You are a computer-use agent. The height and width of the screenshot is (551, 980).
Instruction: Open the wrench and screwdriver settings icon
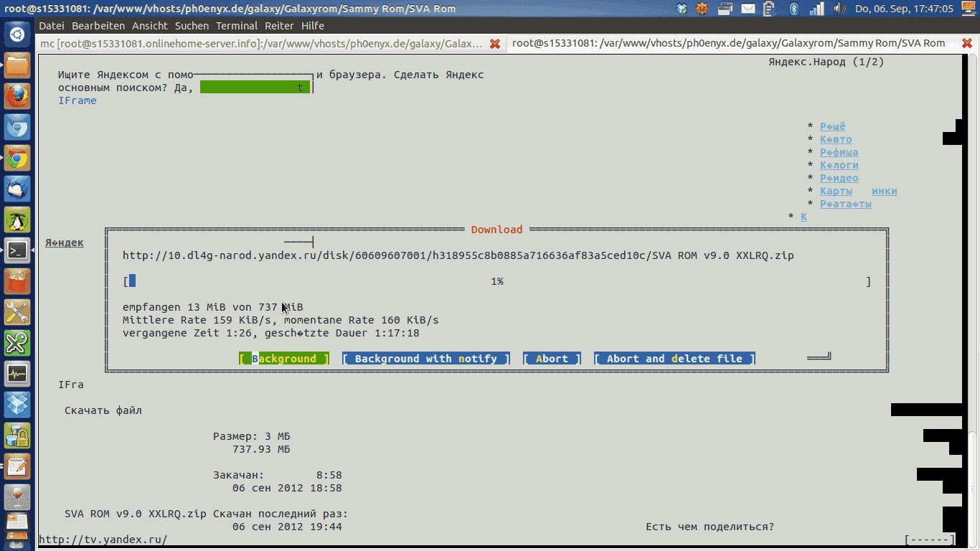click(17, 312)
